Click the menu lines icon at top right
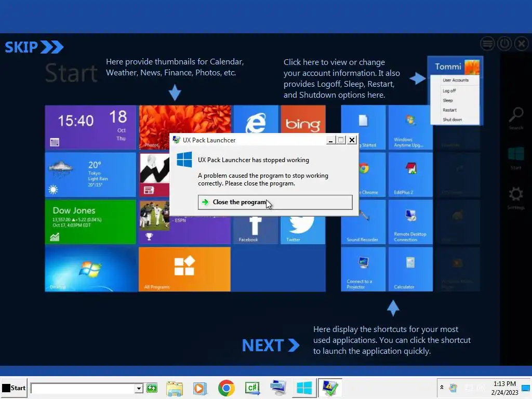 (x=487, y=44)
